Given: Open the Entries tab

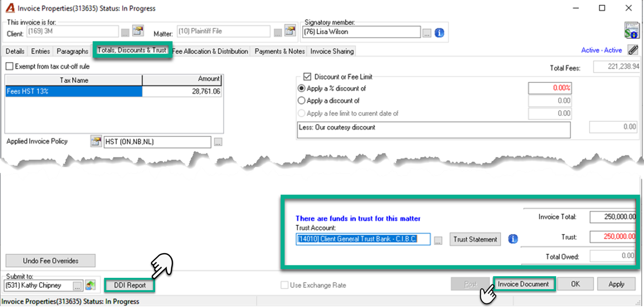Looking at the screenshot, I should coord(41,51).
